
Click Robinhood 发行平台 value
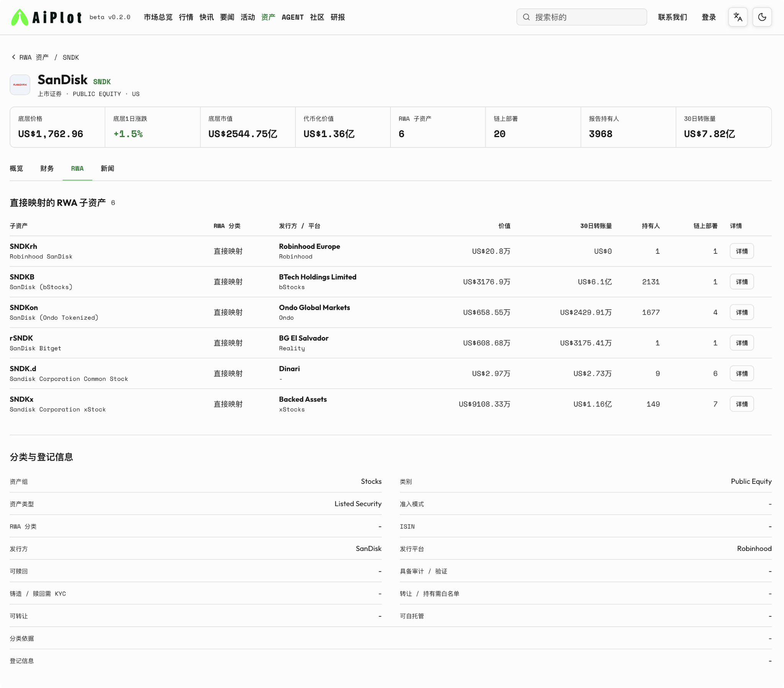(x=754, y=549)
